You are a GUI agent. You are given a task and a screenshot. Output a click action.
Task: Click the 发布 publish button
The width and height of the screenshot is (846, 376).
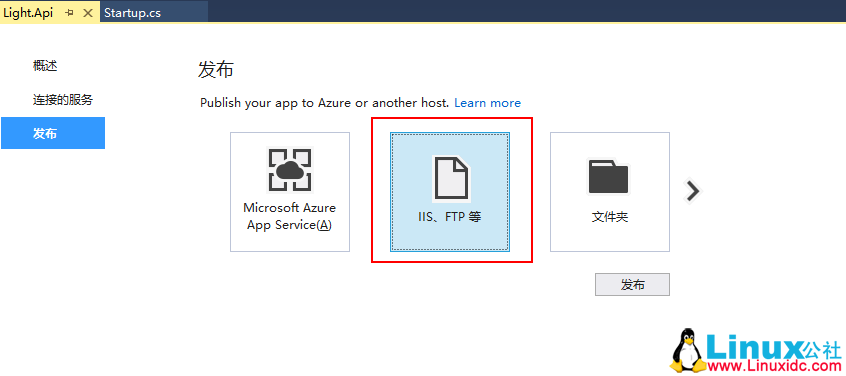(632, 284)
